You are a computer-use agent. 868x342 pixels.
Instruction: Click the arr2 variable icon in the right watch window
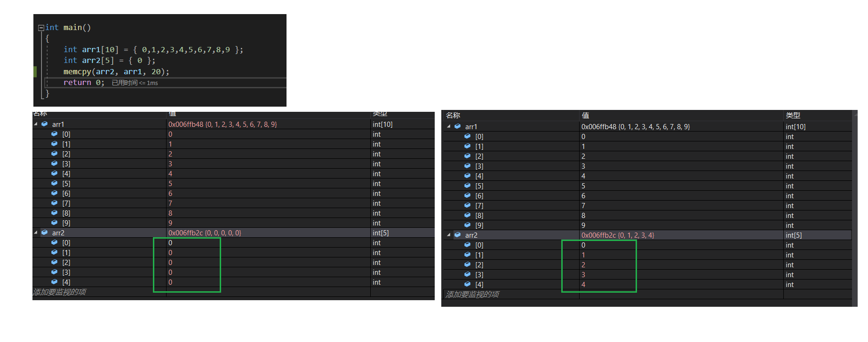tap(458, 235)
